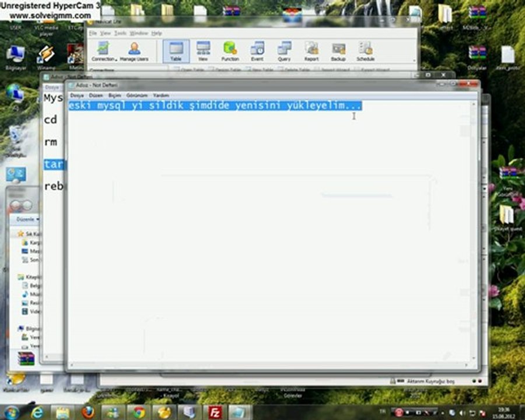The width and height of the screenshot is (525, 420).
Task: Open Manage Users in Navicat
Action: (x=134, y=51)
